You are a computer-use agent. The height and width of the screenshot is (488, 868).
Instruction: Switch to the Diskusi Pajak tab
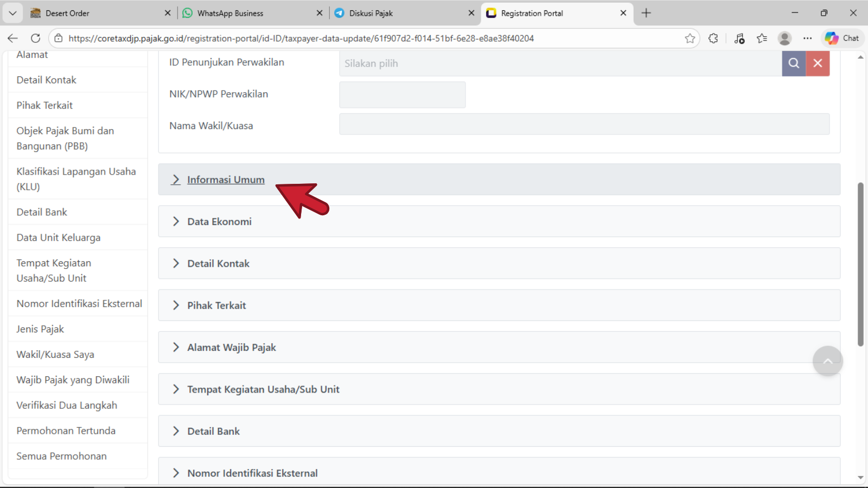click(371, 13)
